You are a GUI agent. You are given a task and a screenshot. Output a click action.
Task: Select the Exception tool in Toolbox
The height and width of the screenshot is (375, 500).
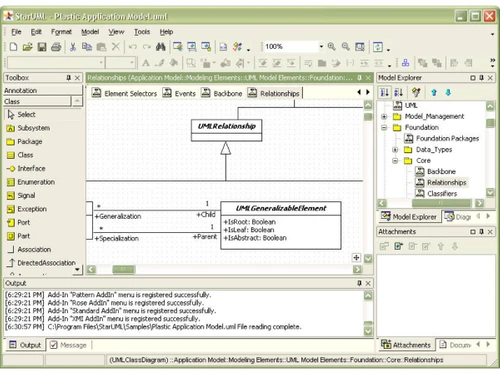pyautogui.click(x=27, y=209)
